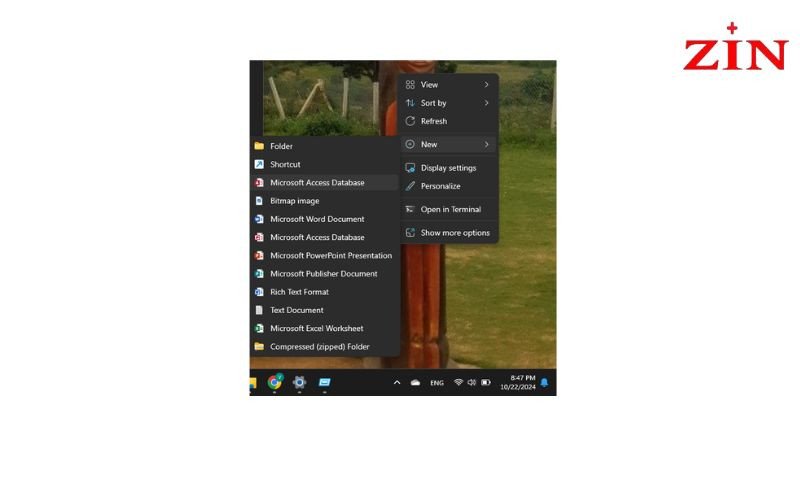Show hidden tray icons chevron
Viewport: 800px width, 500px height.
397,382
